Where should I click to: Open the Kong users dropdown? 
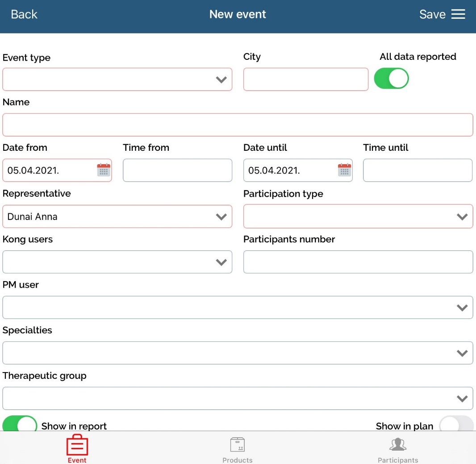(117, 262)
